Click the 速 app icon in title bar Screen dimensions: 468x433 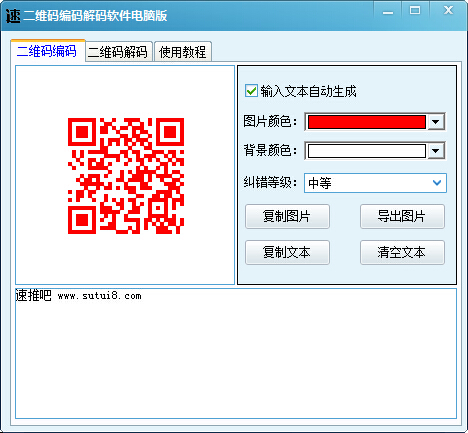(13, 15)
